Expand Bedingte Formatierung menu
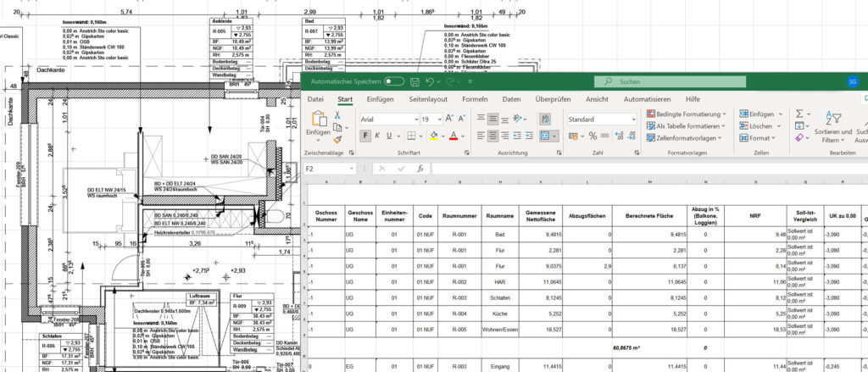 (686, 114)
